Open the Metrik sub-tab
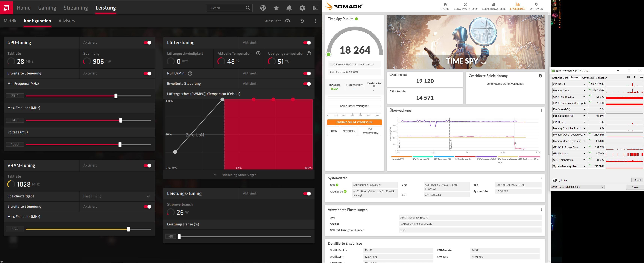 [x=10, y=21]
